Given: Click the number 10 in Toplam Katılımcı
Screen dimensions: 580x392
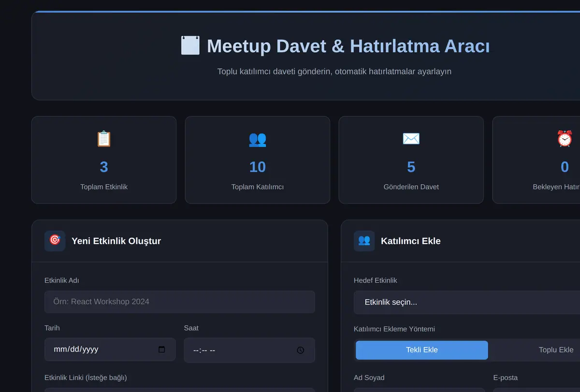Looking at the screenshot, I should pyautogui.click(x=258, y=167).
